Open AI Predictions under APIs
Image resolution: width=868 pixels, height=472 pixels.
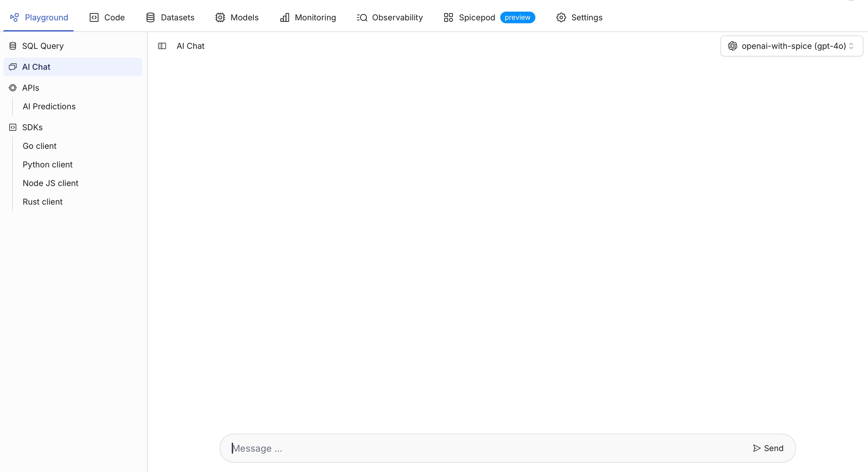click(49, 106)
